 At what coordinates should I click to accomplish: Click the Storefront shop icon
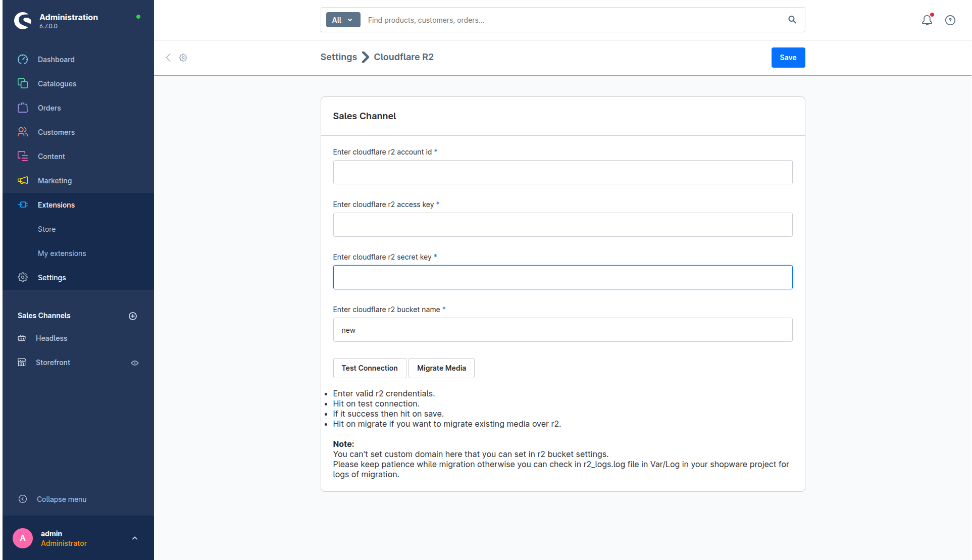pos(22,363)
